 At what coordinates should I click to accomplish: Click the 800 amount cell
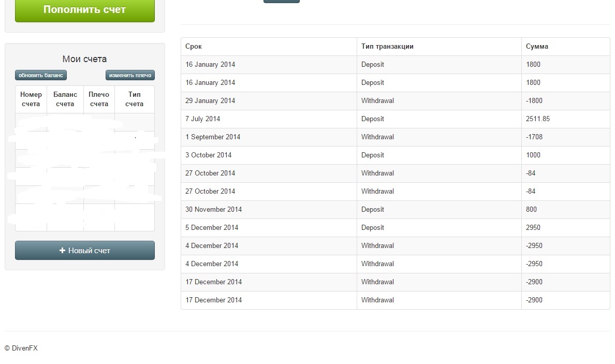coord(566,210)
